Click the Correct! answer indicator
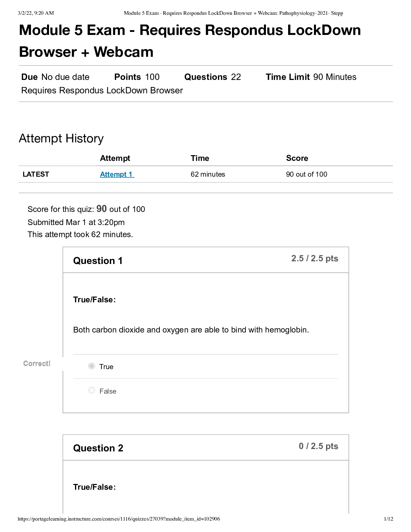This screenshot has height=532, width=411. click(x=37, y=363)
